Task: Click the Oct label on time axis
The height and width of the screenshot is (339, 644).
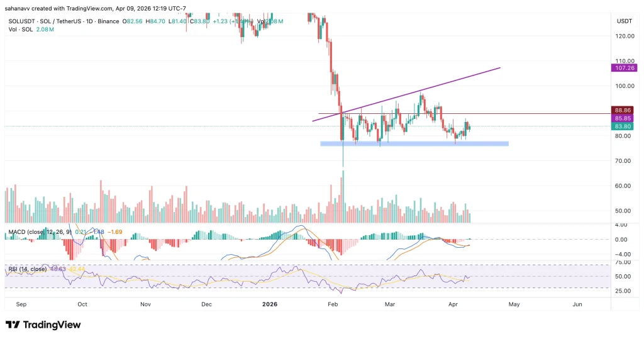Action: coord(82,304)
